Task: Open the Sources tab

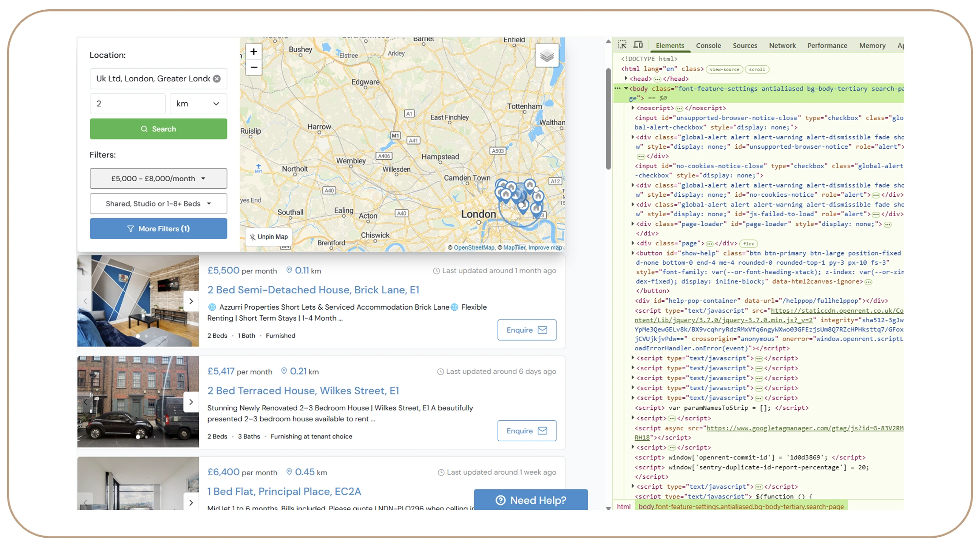Action: pos(745,45)
